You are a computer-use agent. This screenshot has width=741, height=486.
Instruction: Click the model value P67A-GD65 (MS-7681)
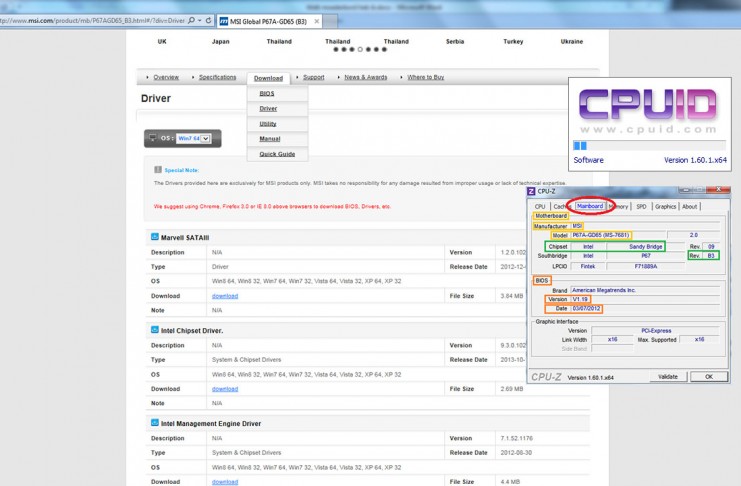[x=601, y=235]
